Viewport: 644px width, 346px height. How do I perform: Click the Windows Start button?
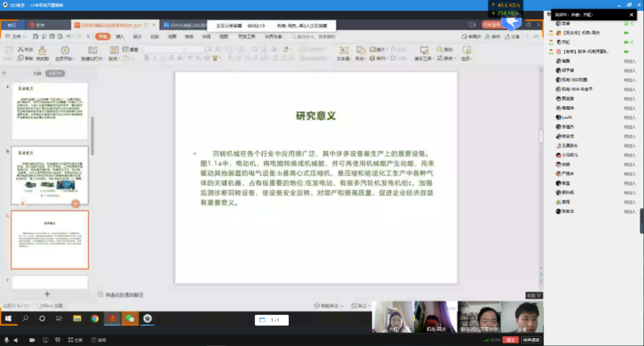tap(8, 318)
